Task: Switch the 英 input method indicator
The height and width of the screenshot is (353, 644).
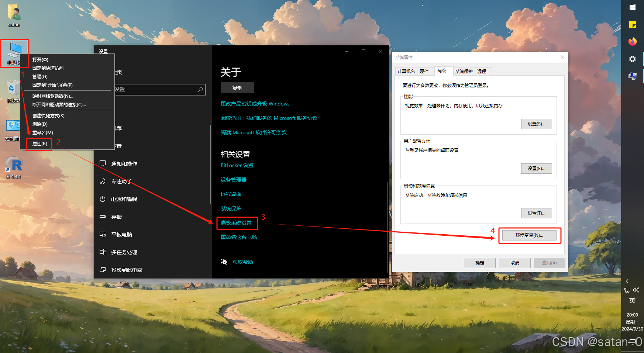Action: pyautogui.click(x=632, y=300)
